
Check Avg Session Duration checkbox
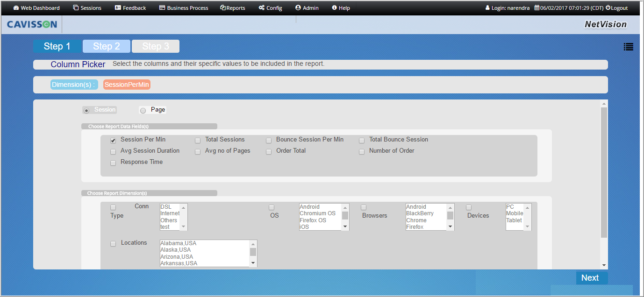click(113, 152)
